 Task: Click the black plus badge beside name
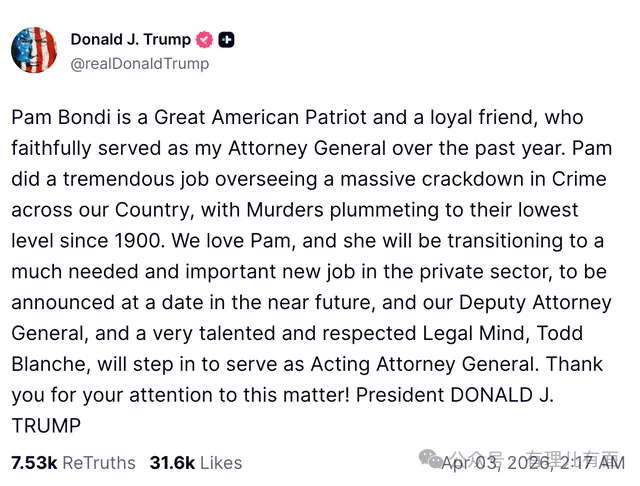coord(227,40)
